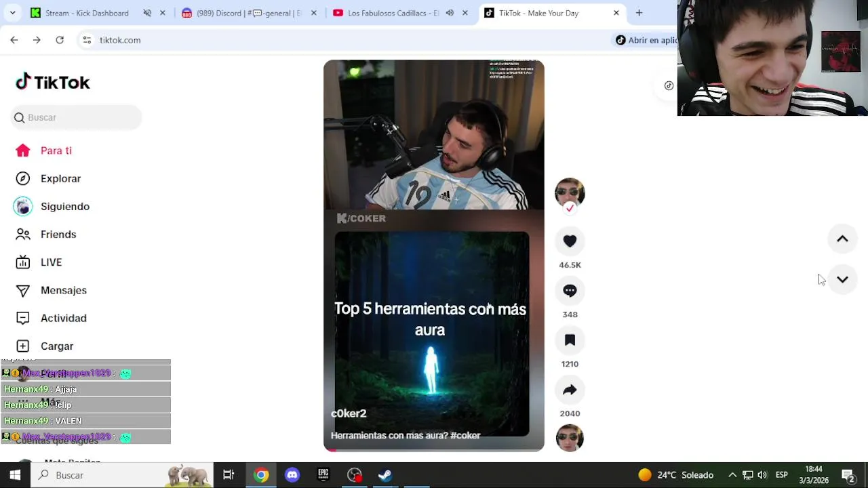Viewport: 868px width, 488px height.
Task: Open a new browser tab
Action: point(639,13)
